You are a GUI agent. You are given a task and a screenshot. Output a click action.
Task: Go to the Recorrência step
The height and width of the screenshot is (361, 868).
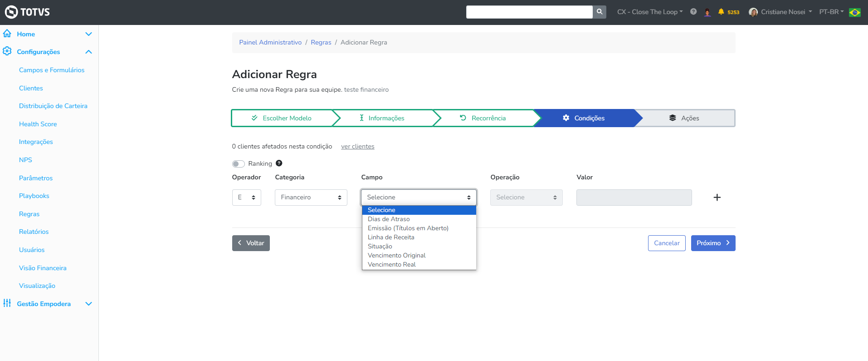(483, 118)
